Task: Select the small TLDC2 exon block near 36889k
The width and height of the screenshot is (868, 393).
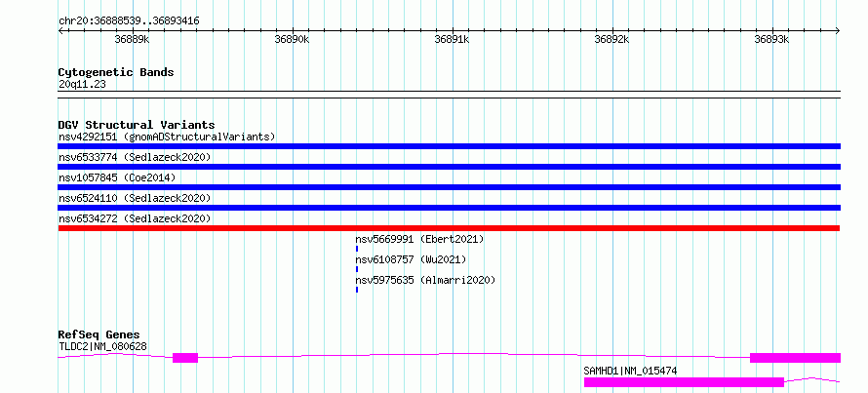Action: [x=185, y=358]
